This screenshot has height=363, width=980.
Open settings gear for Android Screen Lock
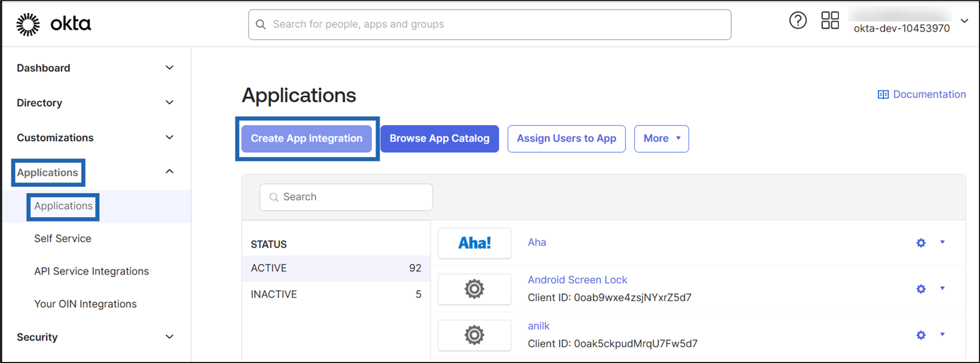point(921,289)
